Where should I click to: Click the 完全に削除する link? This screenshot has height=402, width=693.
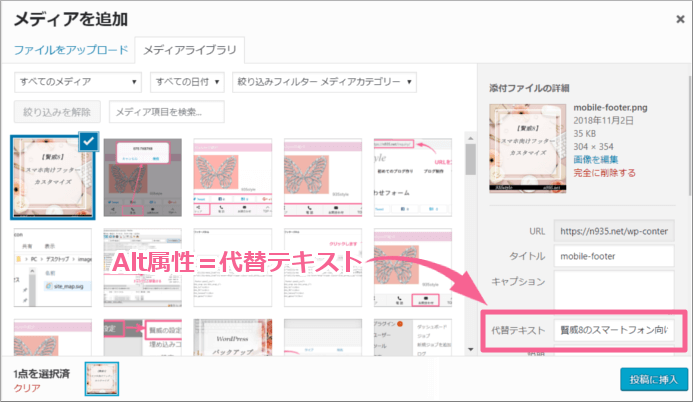point(604,173)
